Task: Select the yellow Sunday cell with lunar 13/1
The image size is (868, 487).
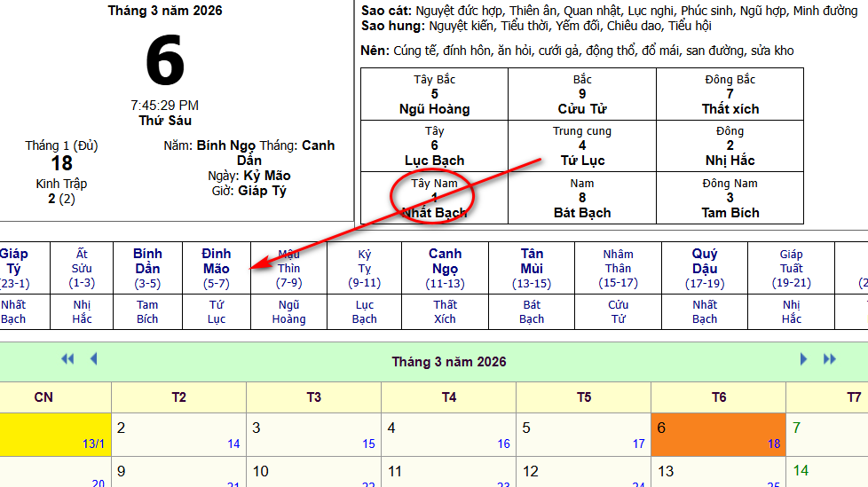Action: 55,435
